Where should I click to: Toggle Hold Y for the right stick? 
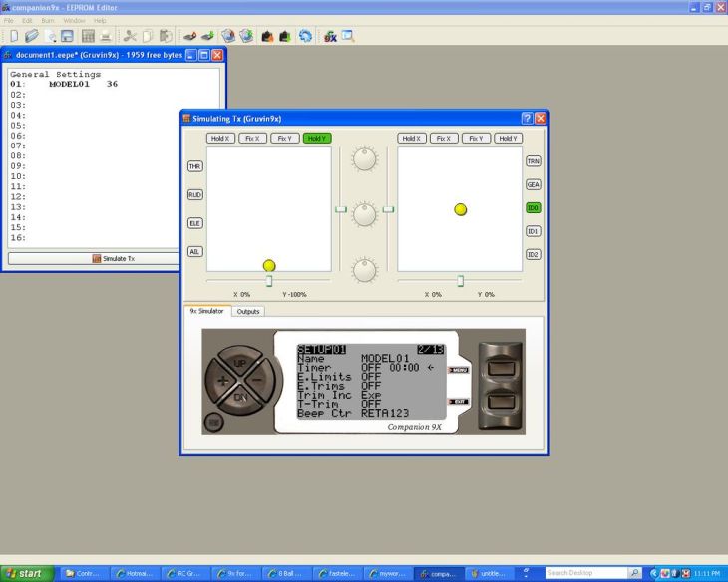(x=509, y=138)
